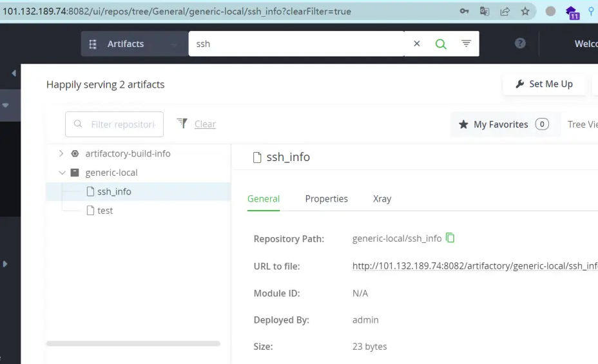The image size is (598, 364).
Task: Click the green search magnifier icon
Action: pos(441,44)
